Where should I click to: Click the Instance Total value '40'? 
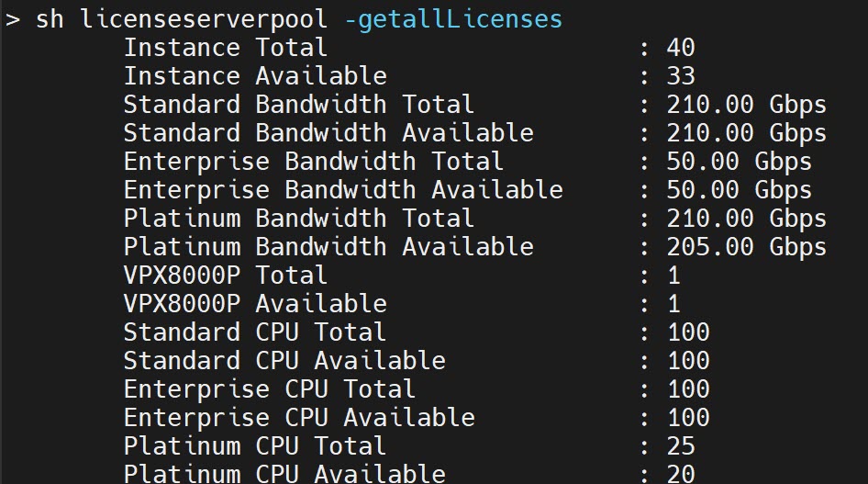pyautogui.click(x=681, y=48)
